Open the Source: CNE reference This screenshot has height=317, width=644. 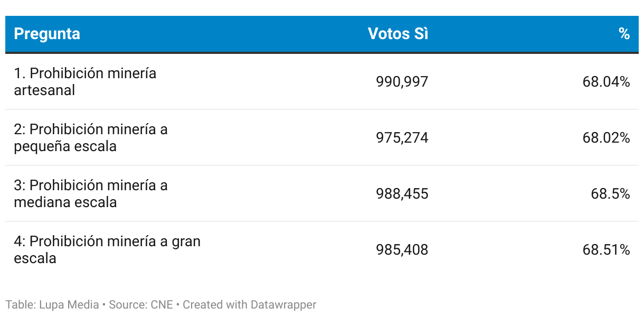tap(141, 305)
